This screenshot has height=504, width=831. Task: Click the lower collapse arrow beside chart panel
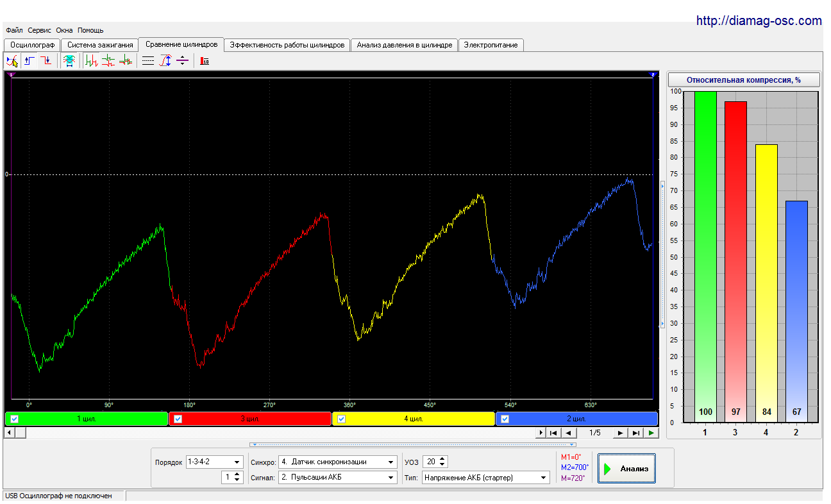click(x=663, y=324)
